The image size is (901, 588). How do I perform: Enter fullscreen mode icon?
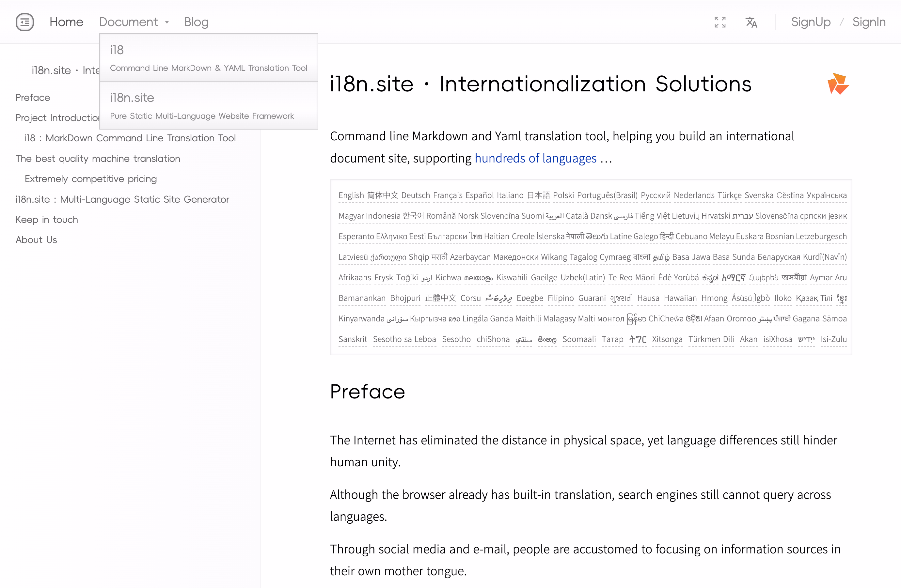point(720,22)
